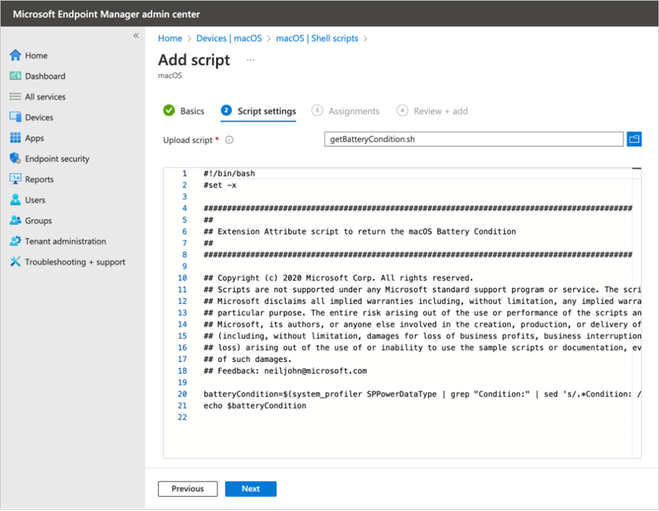Click the Microsoft Endpoint Manager admin center title
Image resolution: width=659 pixels, height=511 pixels.
(x=106, y=14)
